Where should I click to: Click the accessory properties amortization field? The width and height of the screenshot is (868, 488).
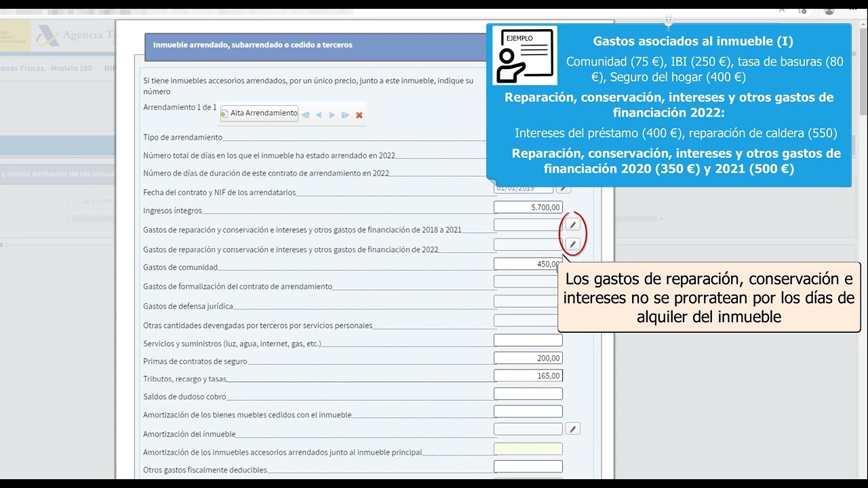click(528, 449)
